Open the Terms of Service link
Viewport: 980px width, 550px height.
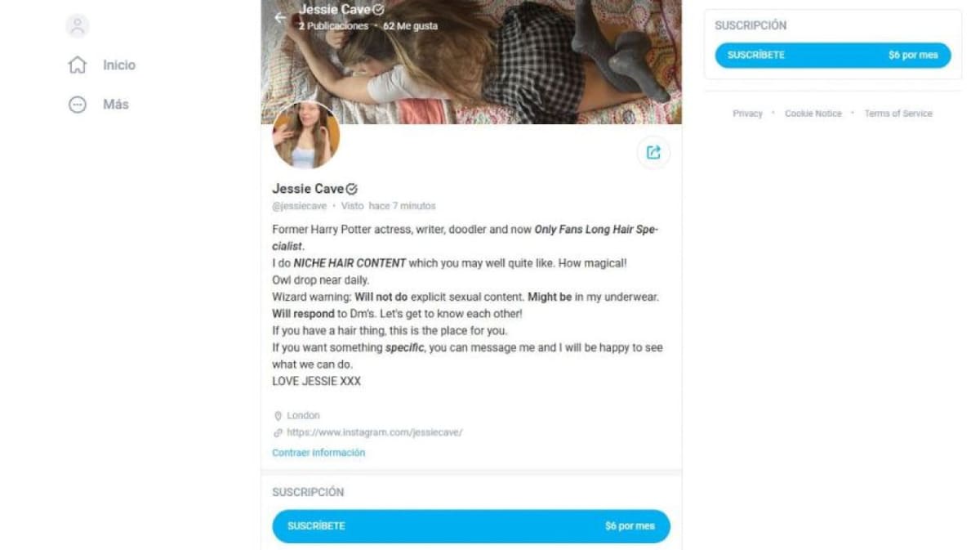point(898,114)
